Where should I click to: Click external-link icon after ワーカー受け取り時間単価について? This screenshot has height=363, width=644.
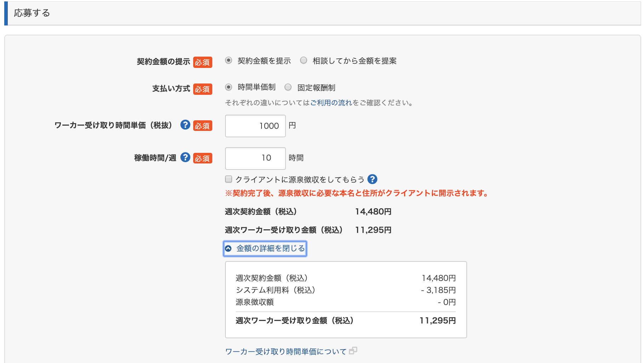tap(353, 351)
